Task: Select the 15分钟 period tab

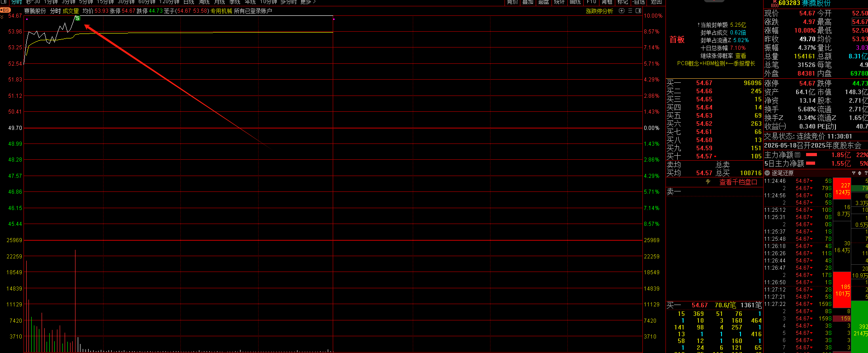Action: (105, 2)
